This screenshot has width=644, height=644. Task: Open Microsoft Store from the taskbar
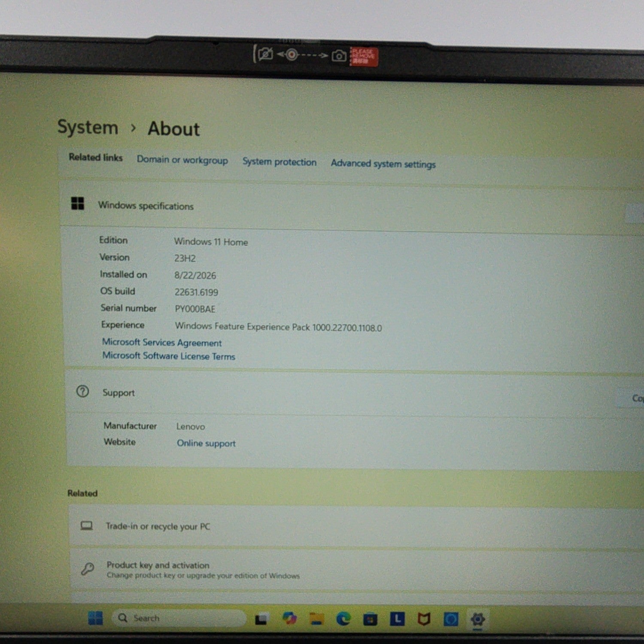click(x=370, y=619)
